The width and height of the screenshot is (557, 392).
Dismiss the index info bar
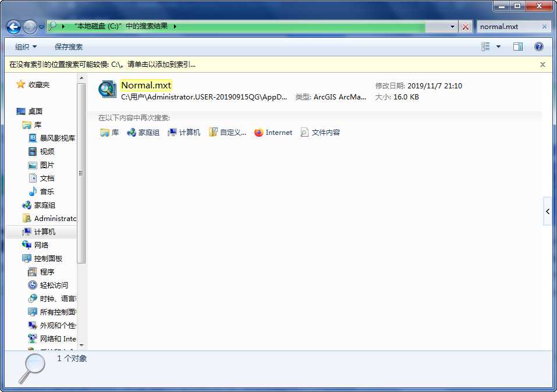(542, 65)
